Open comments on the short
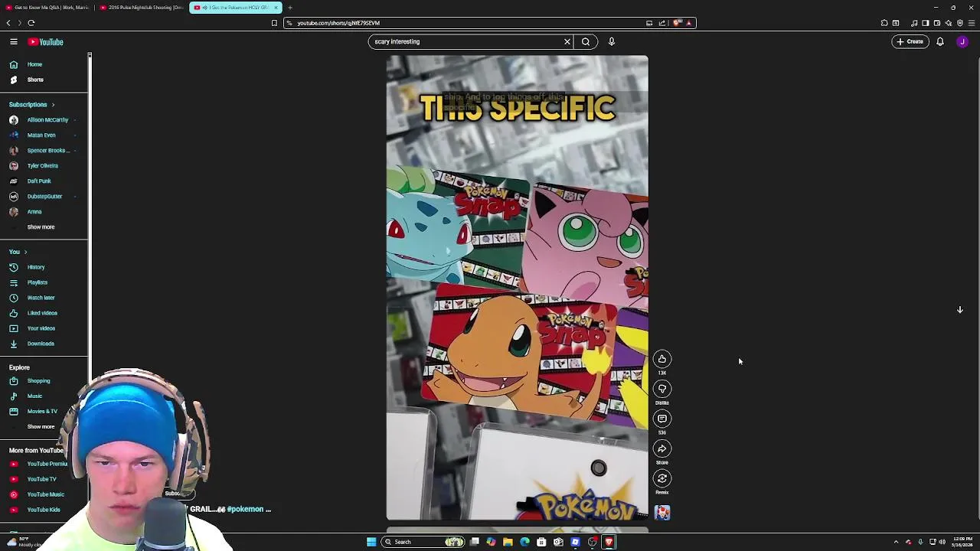Viewport: 980px width, 551px height. pyautogui.click(x=662, y=419)
